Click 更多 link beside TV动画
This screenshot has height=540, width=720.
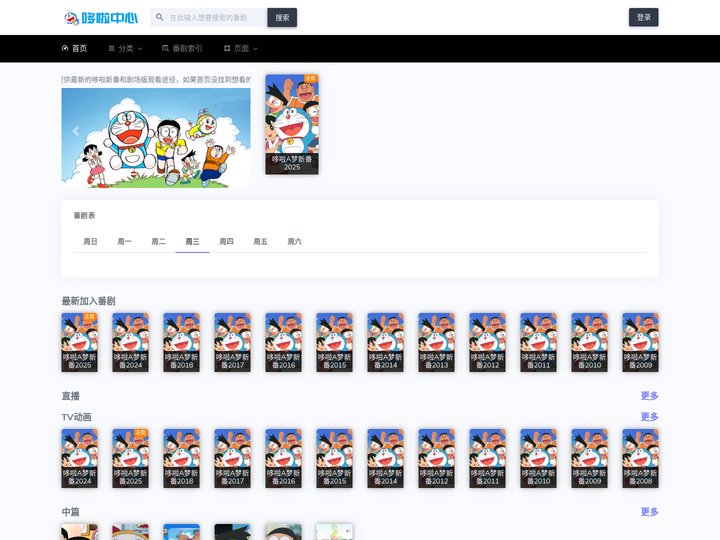click(649, 416)
